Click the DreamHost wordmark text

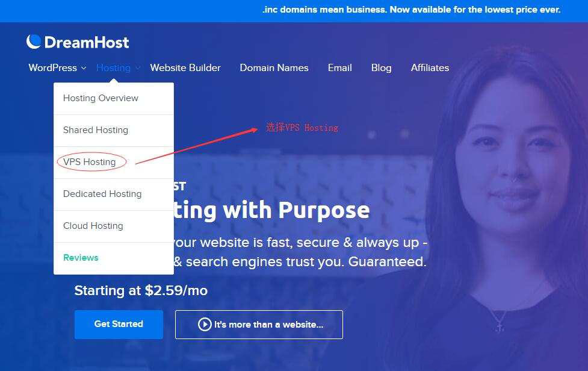[87, 42]
